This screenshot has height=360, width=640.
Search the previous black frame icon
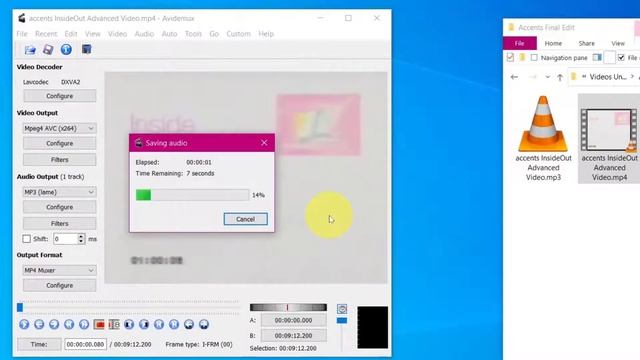pyautogui.click(x=129, y=324)
